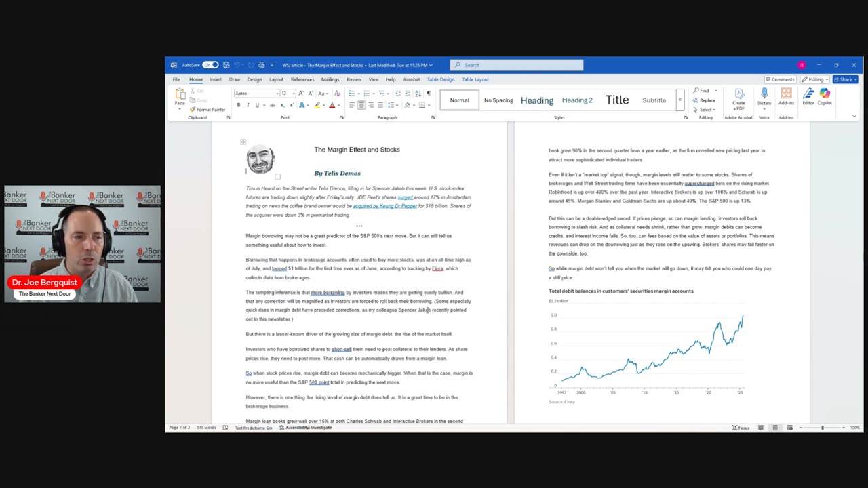Screen dimensions: 868x488
Task: Apply Superscript formatting
Action: [292, 105]
